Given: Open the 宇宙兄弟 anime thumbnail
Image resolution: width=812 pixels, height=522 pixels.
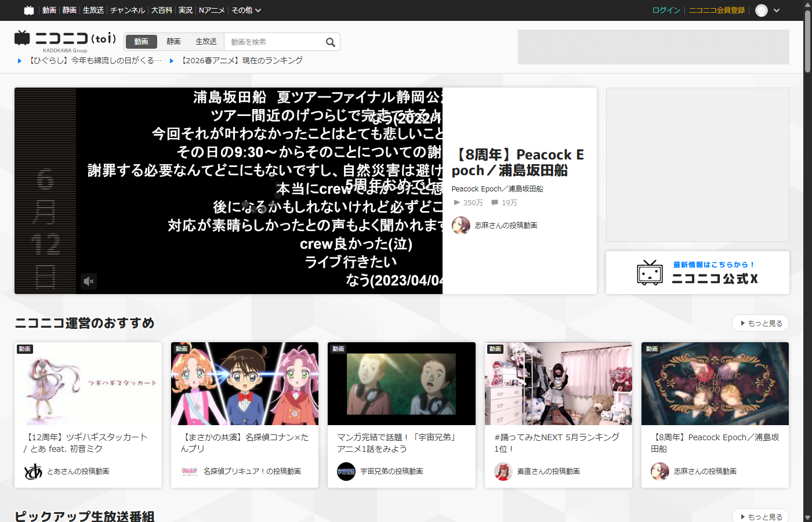Looking at the screenshot, I should (401, 383).
